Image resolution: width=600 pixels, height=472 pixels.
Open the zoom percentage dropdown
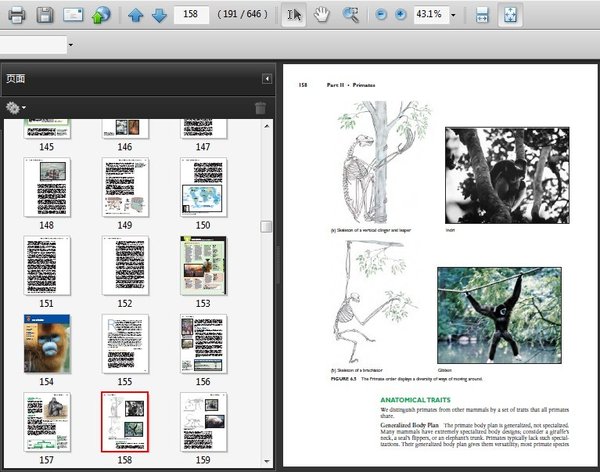coord(453,16)
